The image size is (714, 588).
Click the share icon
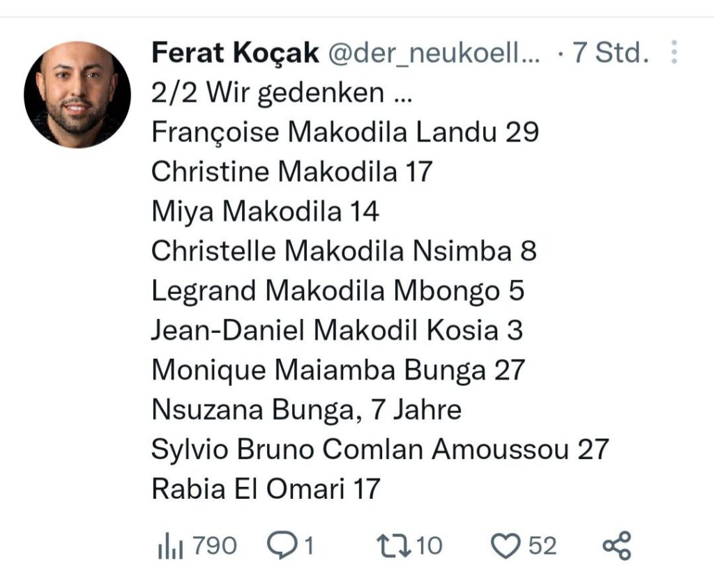pyautogui.click(x=616, y=546)
